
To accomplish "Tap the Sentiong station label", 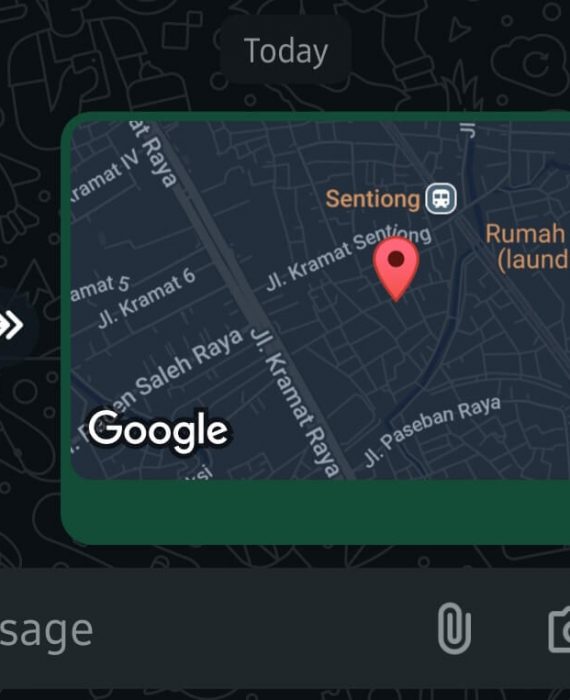I will (x=373, y=199).
